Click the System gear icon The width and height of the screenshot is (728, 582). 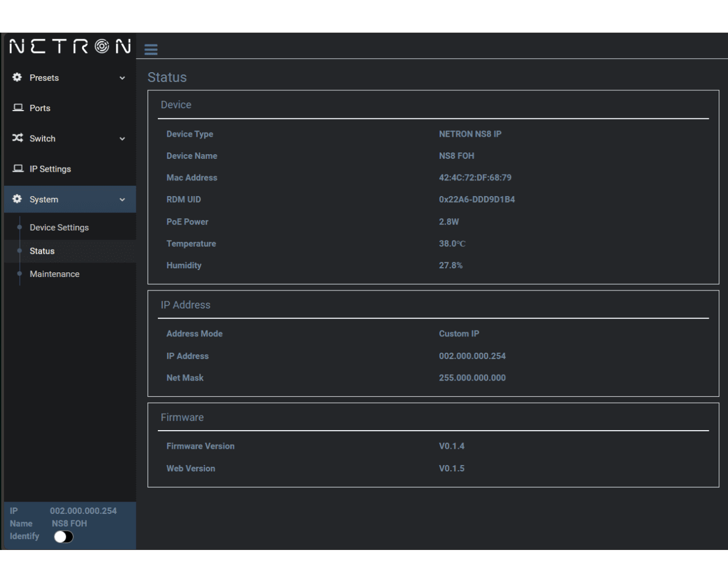[x=17, y=199]
